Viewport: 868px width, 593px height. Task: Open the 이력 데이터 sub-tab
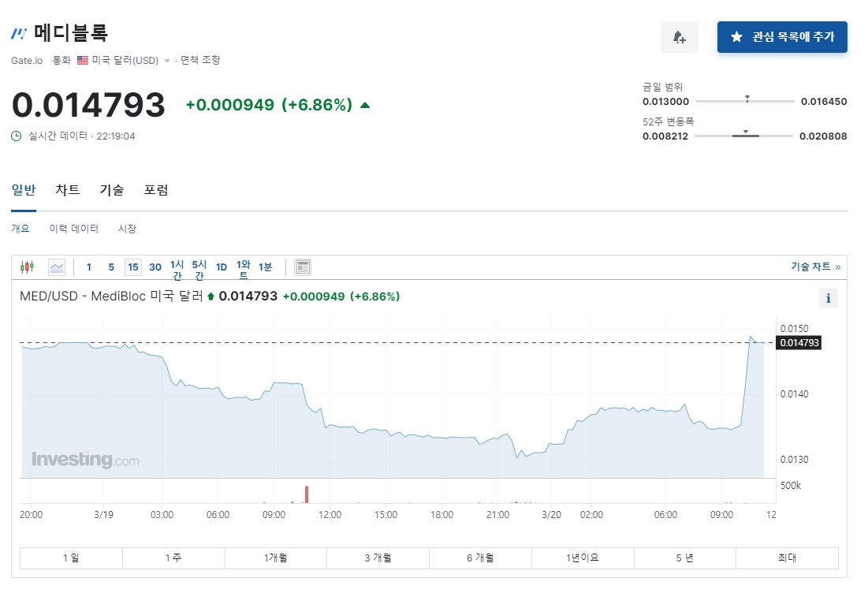pyautogui.click(x=73, y=228)
